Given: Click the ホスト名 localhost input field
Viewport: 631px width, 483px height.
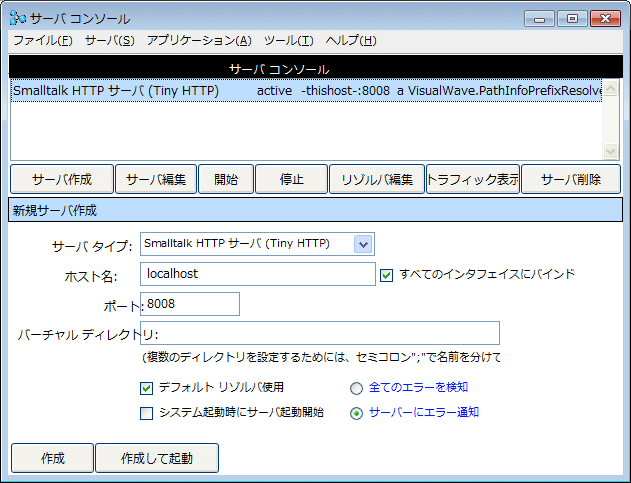Looking at the screenshot, I should (x=257, y=274).
